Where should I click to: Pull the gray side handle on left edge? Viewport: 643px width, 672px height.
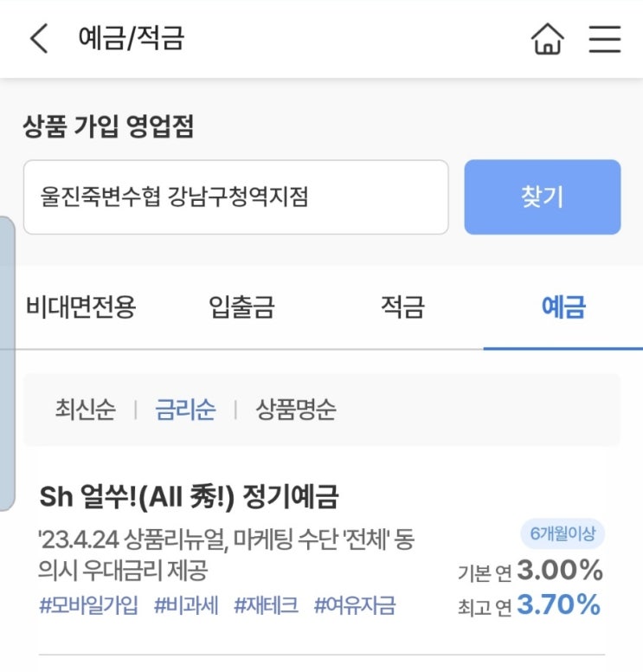point(7,364)
